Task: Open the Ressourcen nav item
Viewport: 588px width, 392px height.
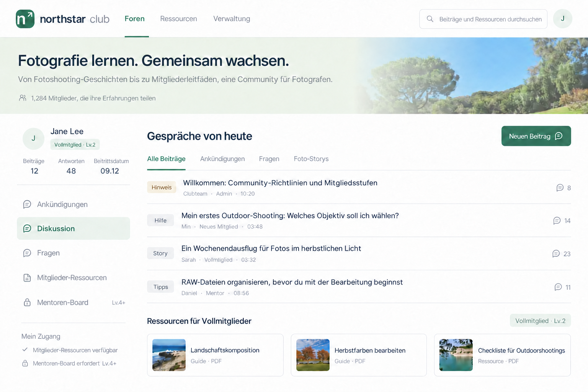Action: pyautogui.click(x=178, y=19)
